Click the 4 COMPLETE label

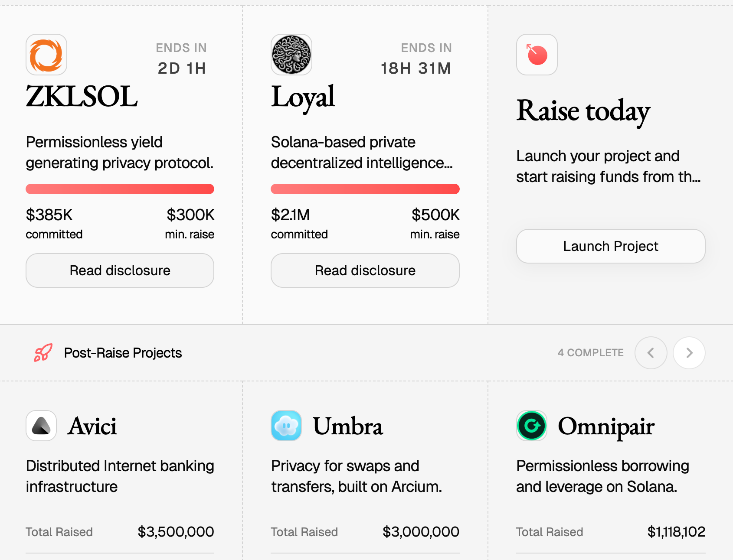pyautogui.click(x=590, y=353)
